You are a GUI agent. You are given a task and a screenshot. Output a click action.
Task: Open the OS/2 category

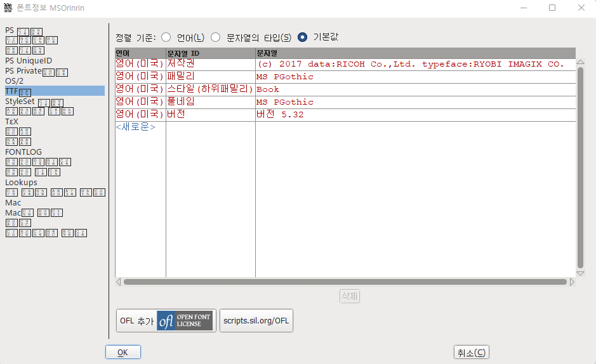tap(15, 81)
